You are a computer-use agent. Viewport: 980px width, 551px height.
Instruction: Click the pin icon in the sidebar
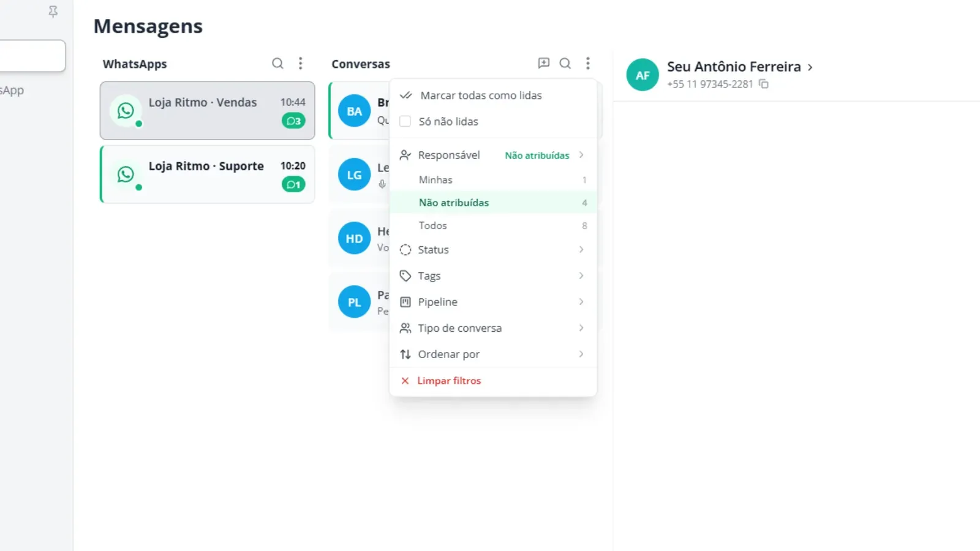(x=53, y=12)
